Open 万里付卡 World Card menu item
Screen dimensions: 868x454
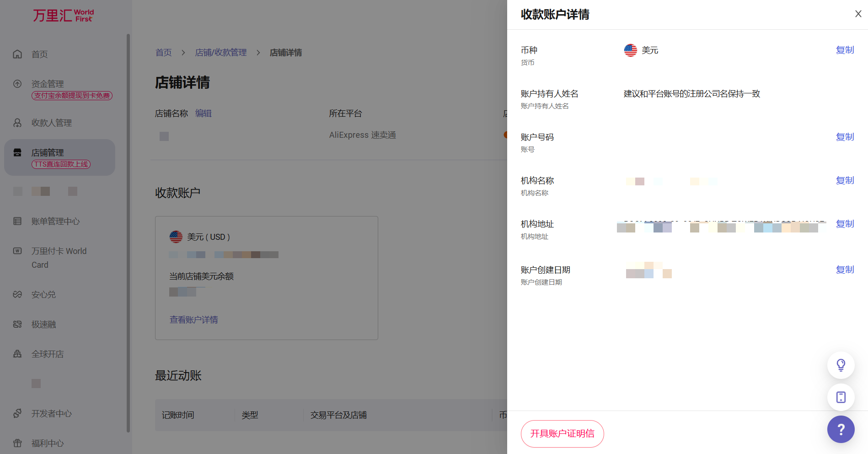coord(59,258)
